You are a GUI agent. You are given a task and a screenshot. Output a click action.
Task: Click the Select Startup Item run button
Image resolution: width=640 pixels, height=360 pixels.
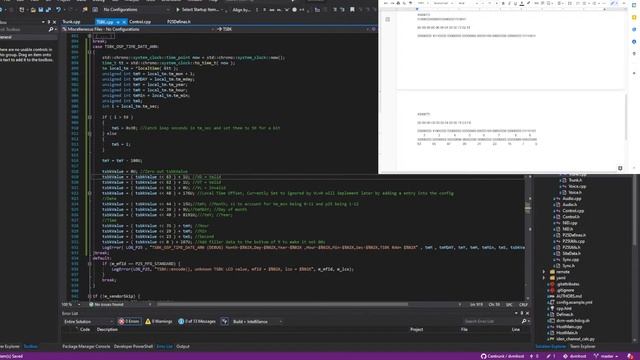198,9
